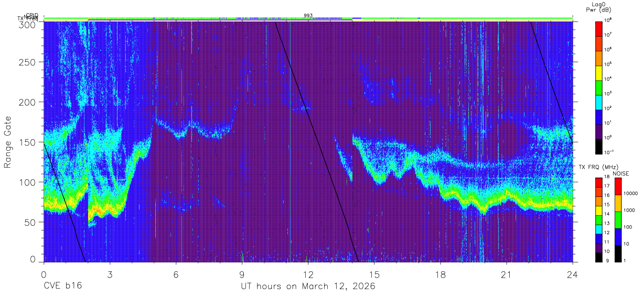Click NOISE colorbar tick label '1000'
This screenshot has width=644, height=297.
tap(629, 211)
